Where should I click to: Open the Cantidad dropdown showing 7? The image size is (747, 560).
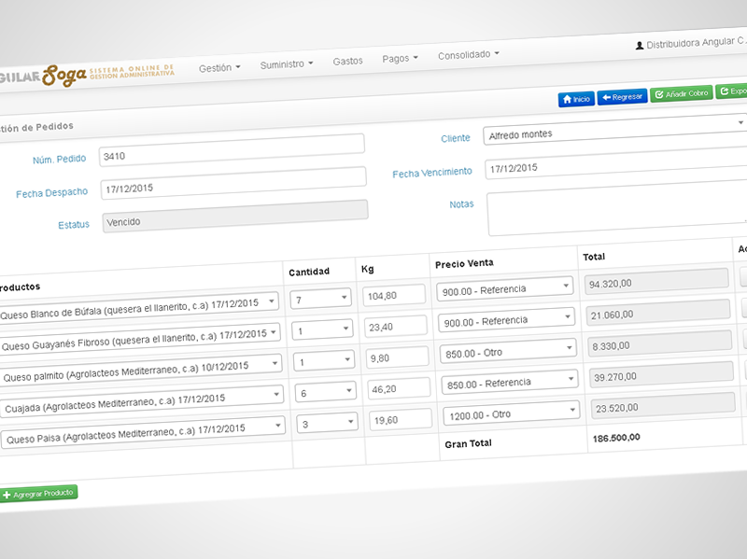pyautogui.click(x=319, y=300)
